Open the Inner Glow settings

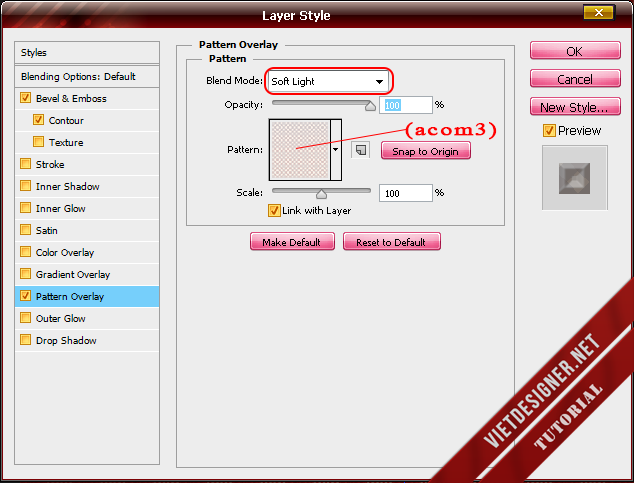tap(61, 209)
